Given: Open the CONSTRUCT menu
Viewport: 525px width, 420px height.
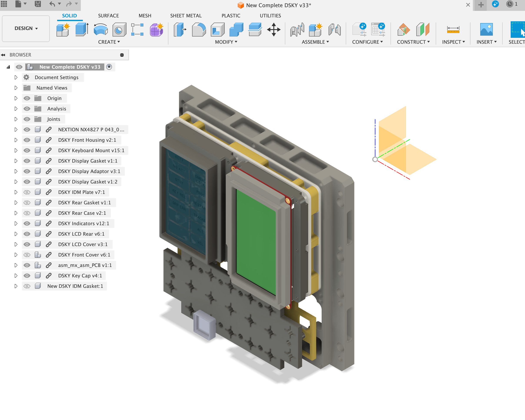Looking at the screenshot, I should coord(413,42).
